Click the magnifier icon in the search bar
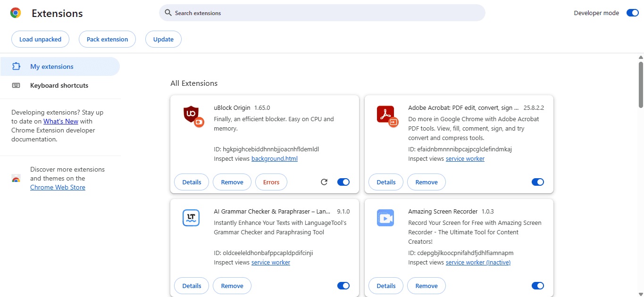 (168, 13)
